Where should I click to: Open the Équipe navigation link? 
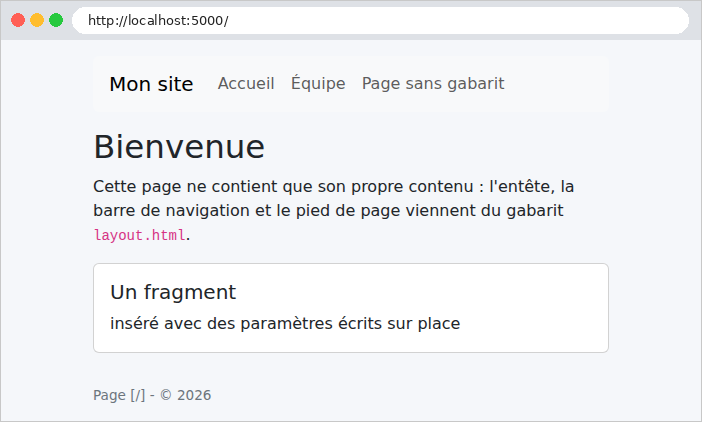tap(318, 84)
